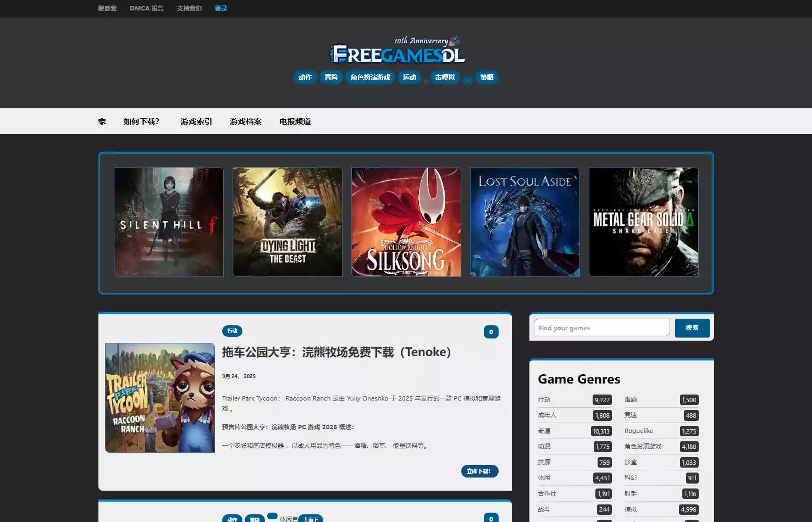Select the 击模拟 category pill
Screen dimensions: 812x522
[x=445, y=77]
